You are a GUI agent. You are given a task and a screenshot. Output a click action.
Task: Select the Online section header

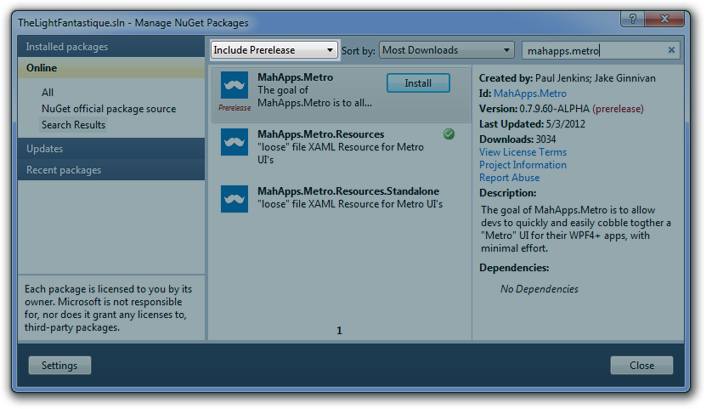[111, 68]
